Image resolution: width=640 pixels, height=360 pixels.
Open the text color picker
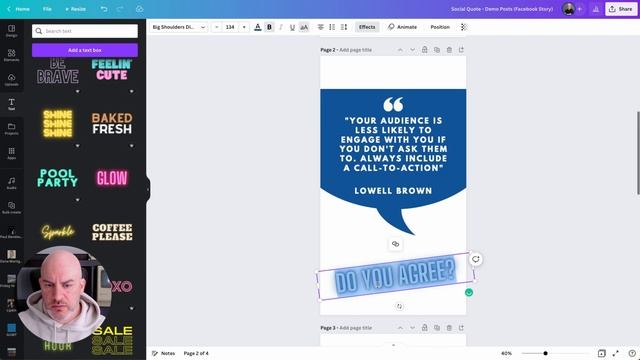click(x=258, y=27)
